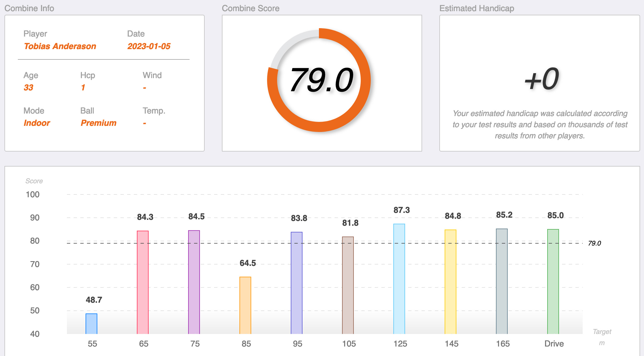Screen dimensions: 644x356
Task: Click the 85.0 score label
Action: pyautogui.click(x=555, y=215)
